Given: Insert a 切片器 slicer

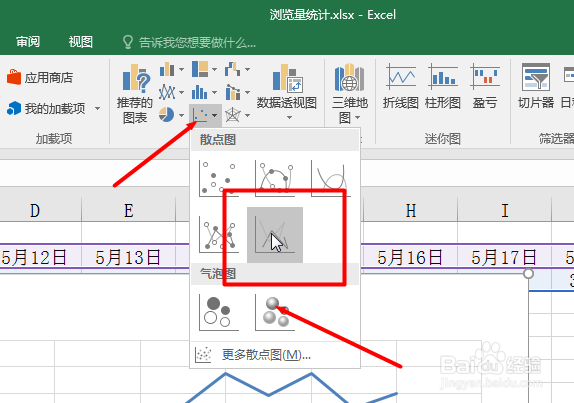Looking at the screenshot, I should click(536, 86).
